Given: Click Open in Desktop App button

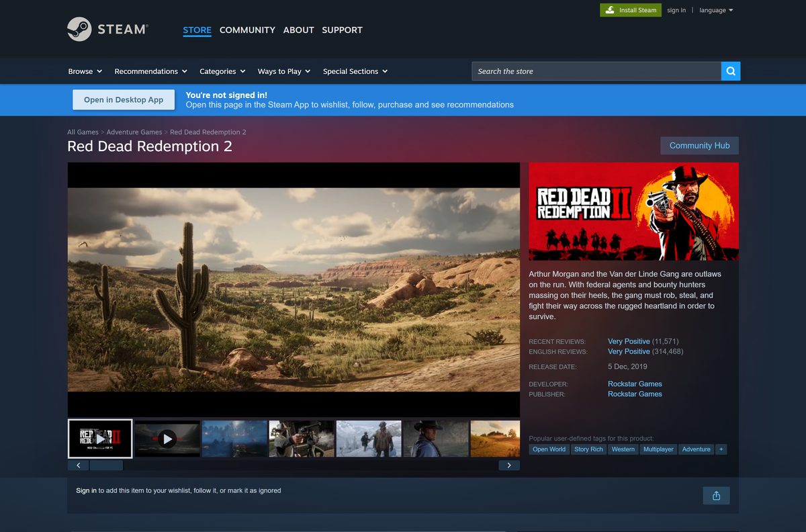Looking at the screenshot, I should click(x=124, y=99).
